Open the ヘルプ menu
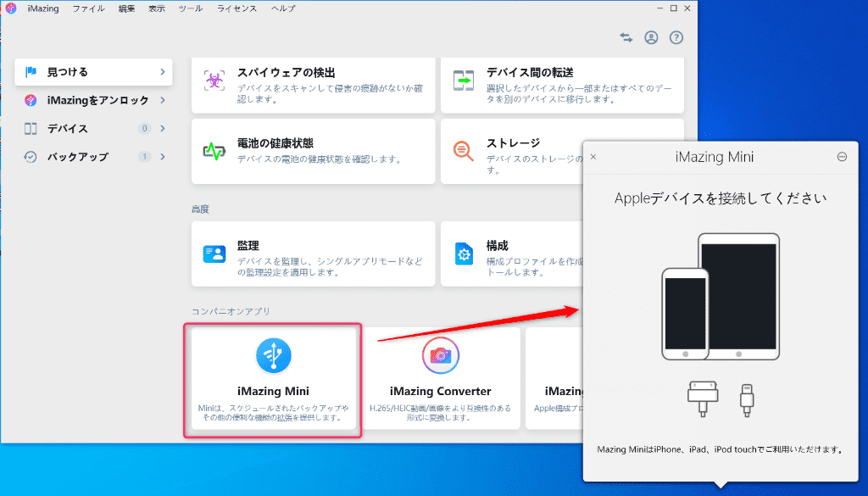 point(283,8)
